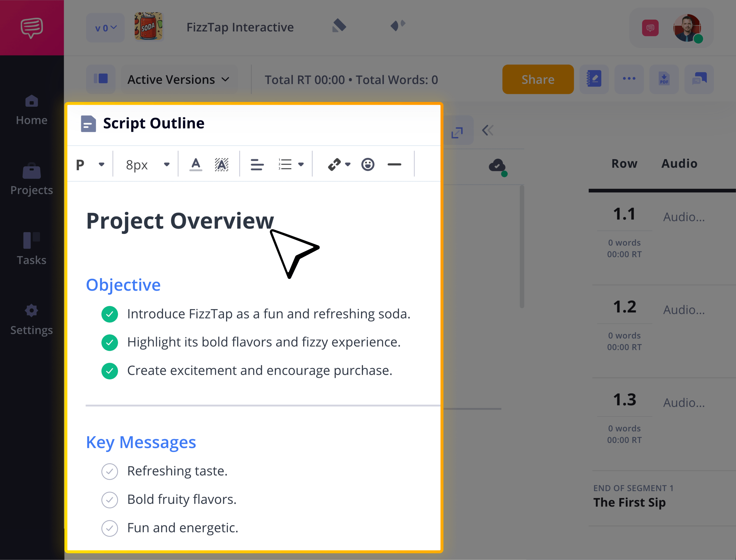Uncheck 'Highlight its bold flavors' item
736x560 pixels.
(110, 342)
